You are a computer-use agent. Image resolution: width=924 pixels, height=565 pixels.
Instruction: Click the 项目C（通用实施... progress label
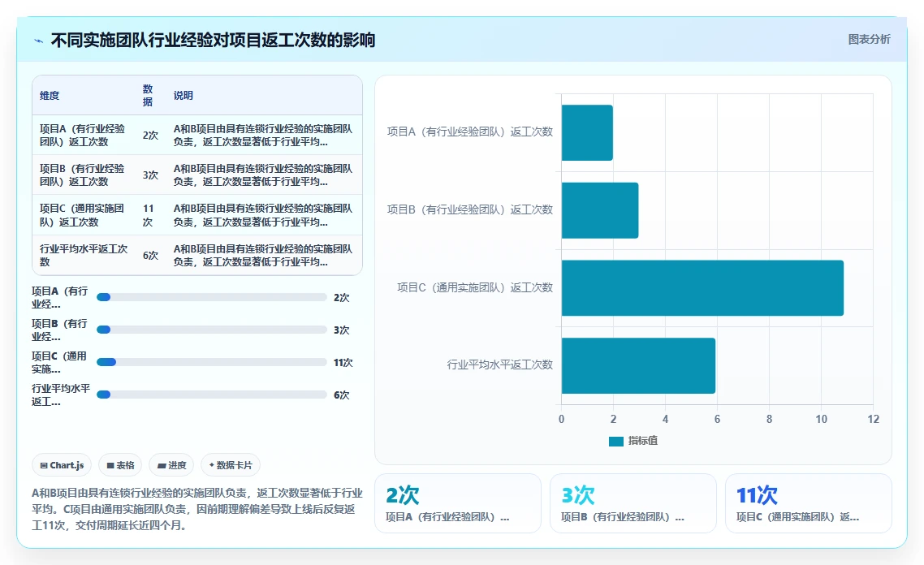[x=60, y=362]
